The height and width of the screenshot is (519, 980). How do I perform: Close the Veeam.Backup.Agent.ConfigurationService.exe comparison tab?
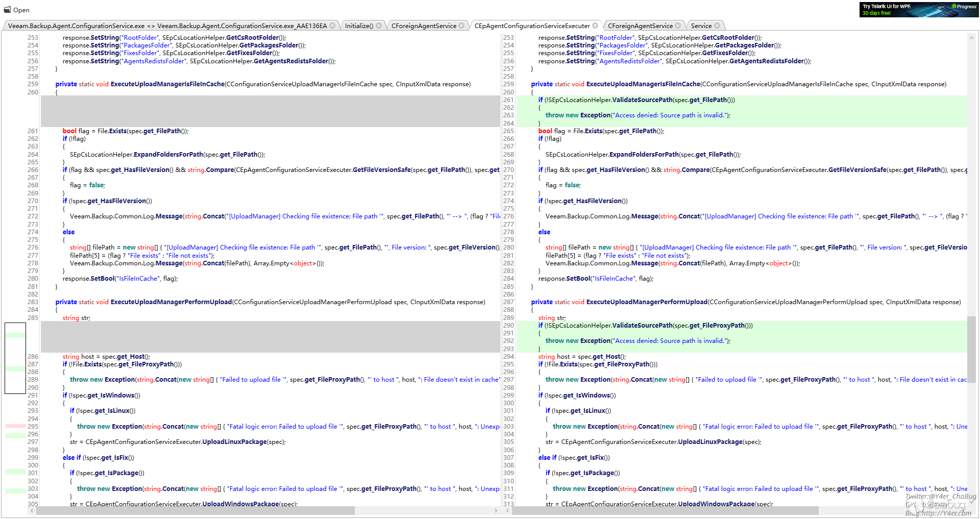click(x=333, y=26)
